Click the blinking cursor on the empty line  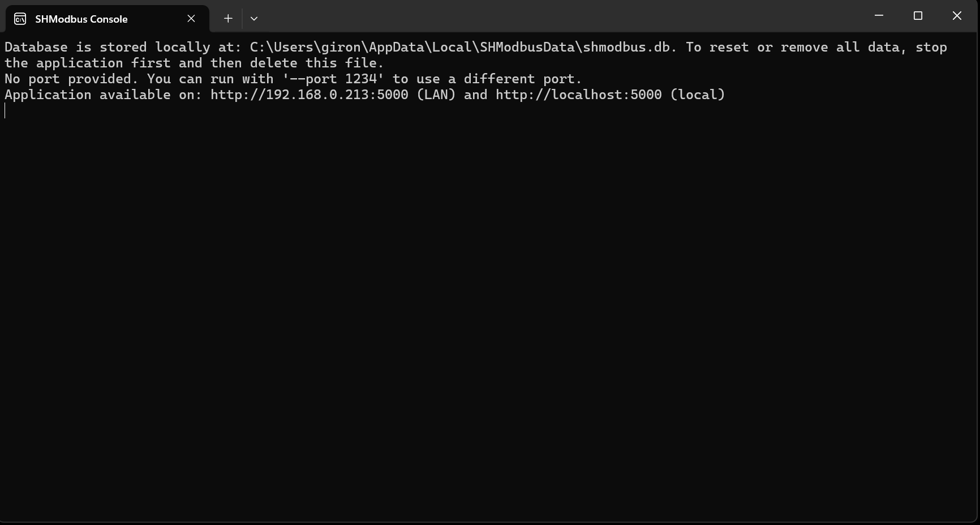5,110
